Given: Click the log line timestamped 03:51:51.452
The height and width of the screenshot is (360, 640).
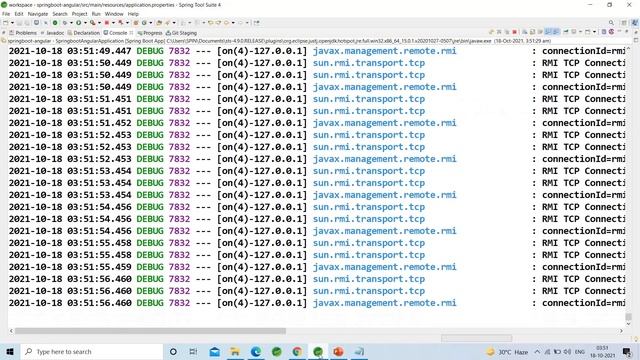Looking at the screenshot, I should [317, 123].
